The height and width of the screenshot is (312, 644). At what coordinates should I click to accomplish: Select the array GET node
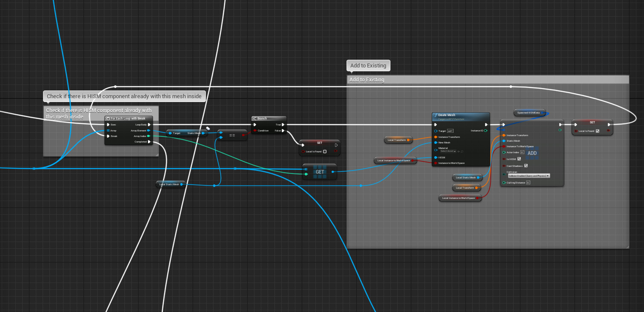tap(320, 172)
